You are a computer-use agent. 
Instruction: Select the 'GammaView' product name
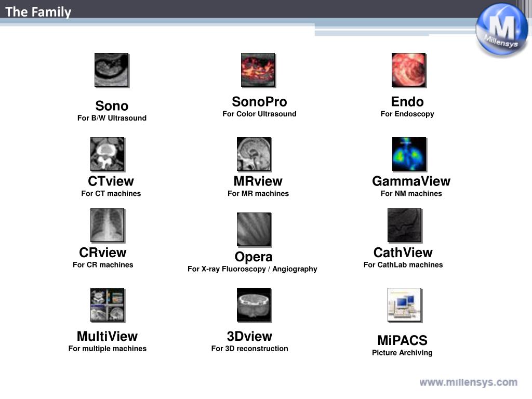point(411,181)
